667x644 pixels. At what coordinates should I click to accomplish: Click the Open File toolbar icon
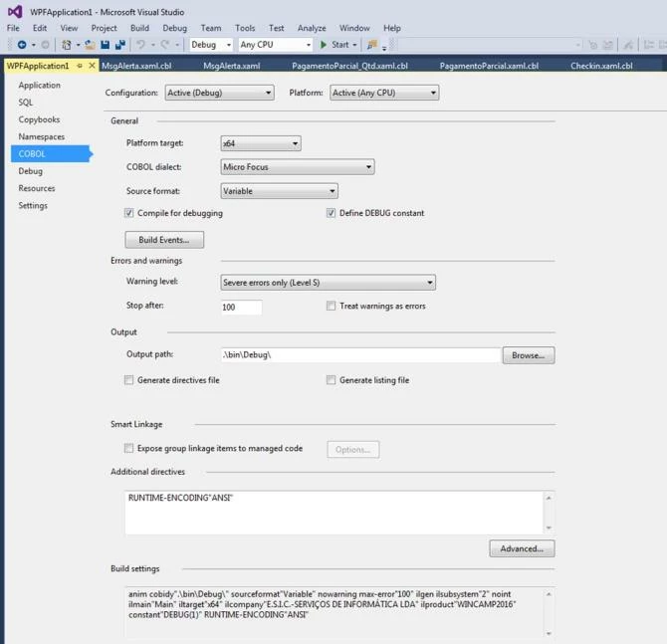tap(90, 45)
